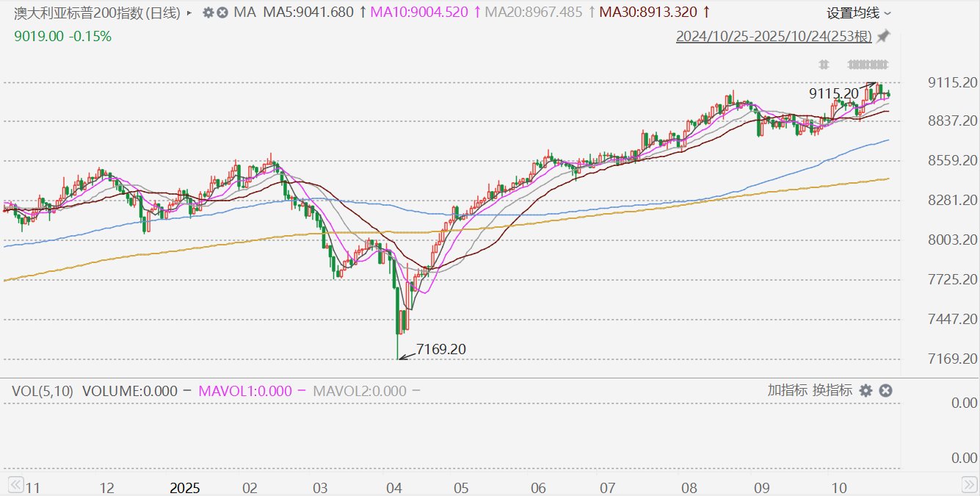The width and height of the screenshot is (980, 496).
Task: Open VOL indicator settings gear
Action: 865,390
